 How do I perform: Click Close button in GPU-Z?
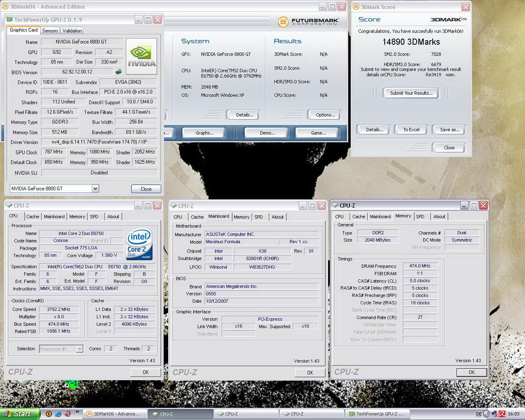coord(146,189)
